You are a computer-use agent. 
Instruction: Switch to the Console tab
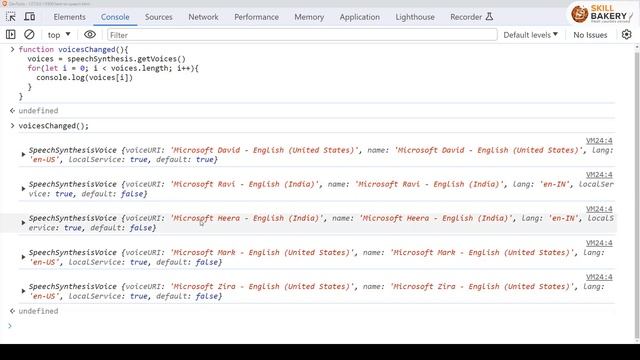(x=115, y=17)
